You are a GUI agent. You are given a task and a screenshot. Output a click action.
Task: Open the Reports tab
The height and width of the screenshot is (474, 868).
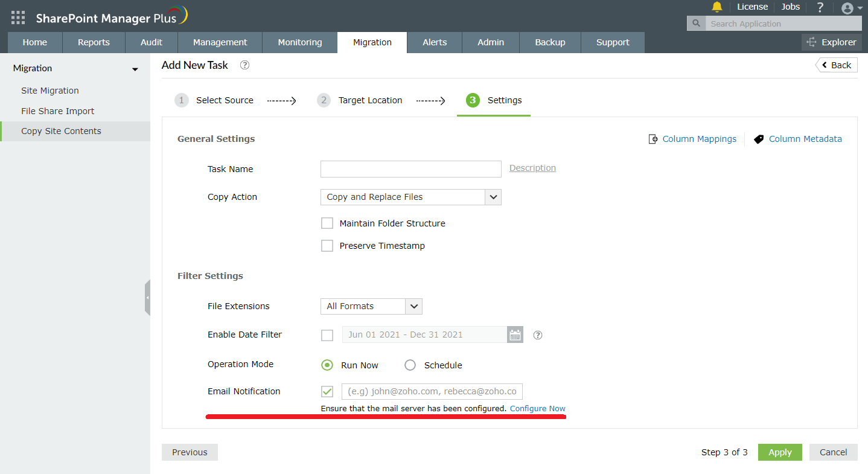click(94, 42)
